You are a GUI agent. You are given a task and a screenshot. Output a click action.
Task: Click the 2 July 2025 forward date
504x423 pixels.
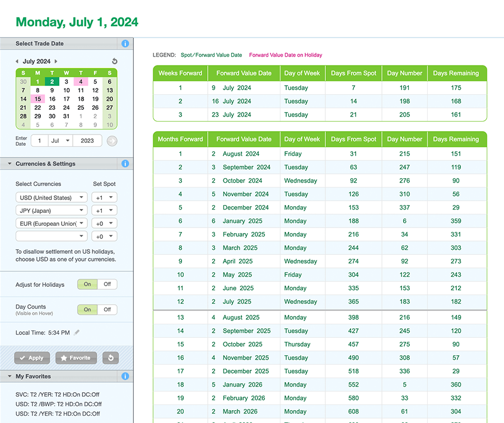click(x=231, y=302)
